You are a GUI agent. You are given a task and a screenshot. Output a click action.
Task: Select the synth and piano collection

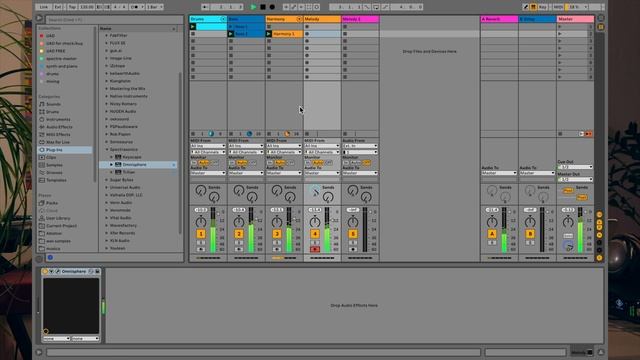point(62,66)
